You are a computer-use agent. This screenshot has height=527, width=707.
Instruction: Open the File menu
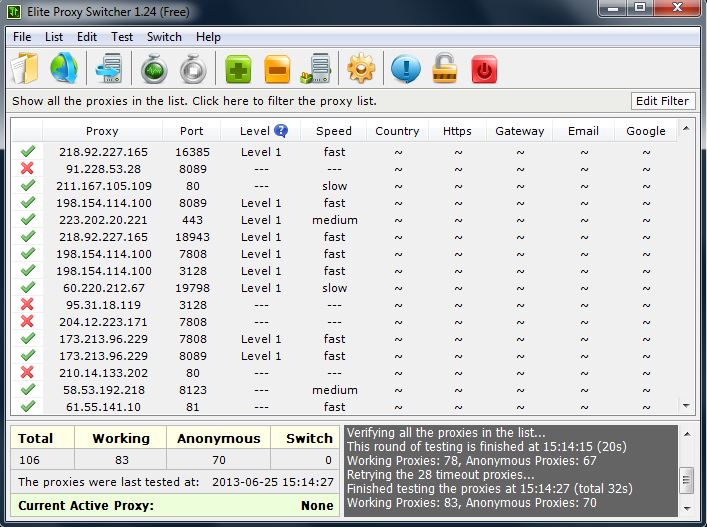(x=22, y=37)
